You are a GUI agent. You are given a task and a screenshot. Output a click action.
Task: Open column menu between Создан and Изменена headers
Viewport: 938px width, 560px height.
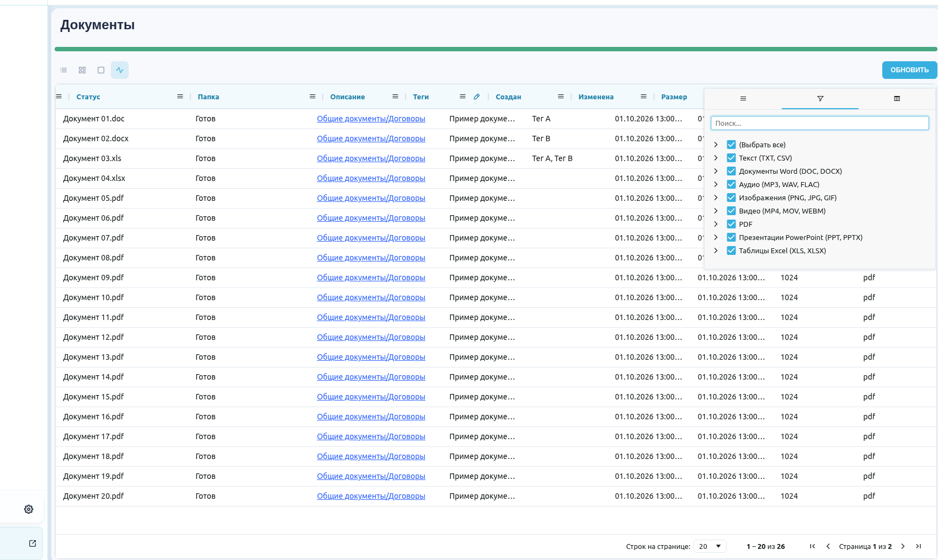[561, 97]
